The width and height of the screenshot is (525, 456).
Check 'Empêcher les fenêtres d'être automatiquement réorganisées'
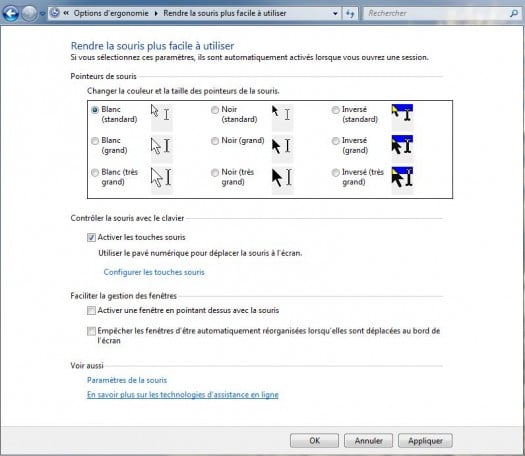click(x=91, y=331)
